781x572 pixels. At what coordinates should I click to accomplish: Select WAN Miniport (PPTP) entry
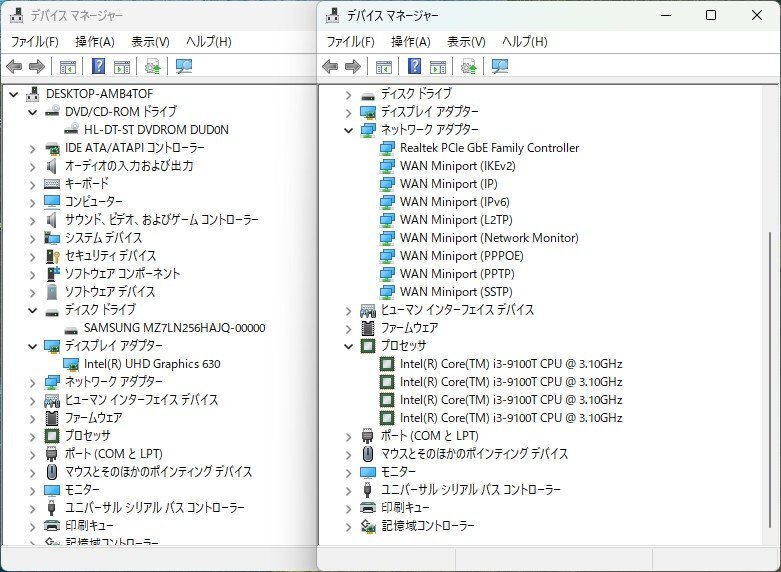(457, 274)
